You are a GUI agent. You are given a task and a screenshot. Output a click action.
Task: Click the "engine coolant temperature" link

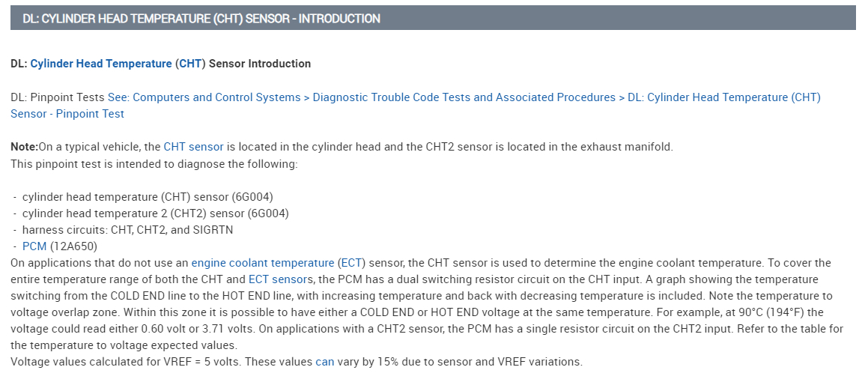click(x=262, y=263)
